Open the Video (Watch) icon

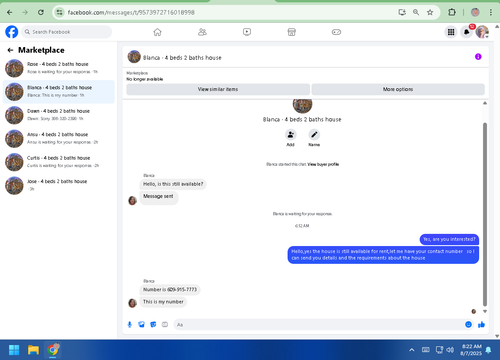[247, 32]
